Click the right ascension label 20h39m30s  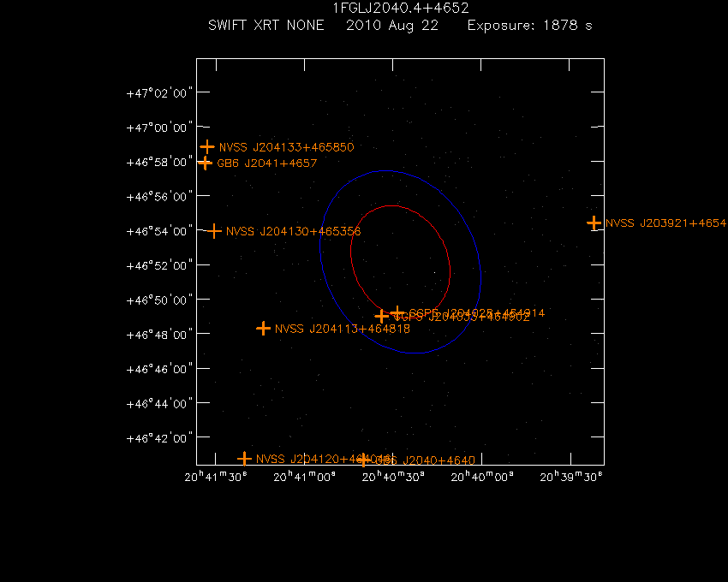(571, 477)
